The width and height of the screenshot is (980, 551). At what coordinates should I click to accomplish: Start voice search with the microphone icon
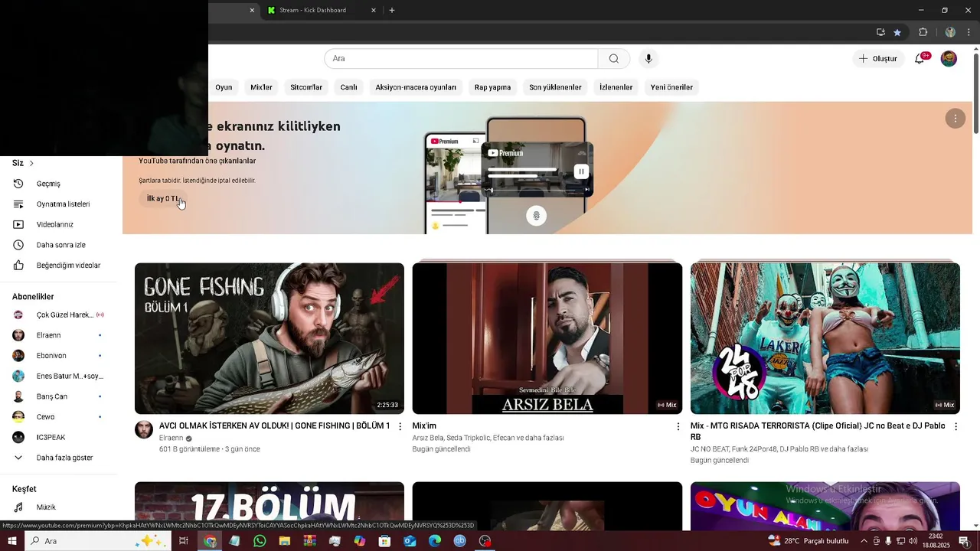pyautogui.click(x=648, y=59)
